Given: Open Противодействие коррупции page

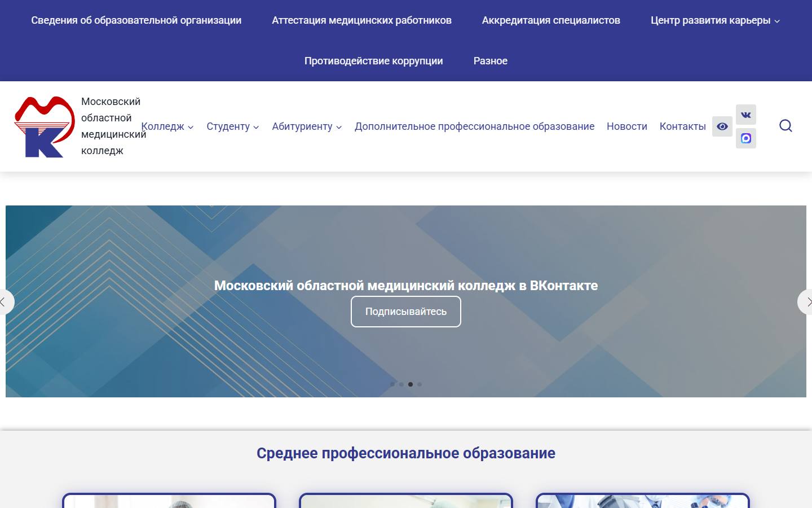Looking at the screenshot, I should tap(374, 61).
